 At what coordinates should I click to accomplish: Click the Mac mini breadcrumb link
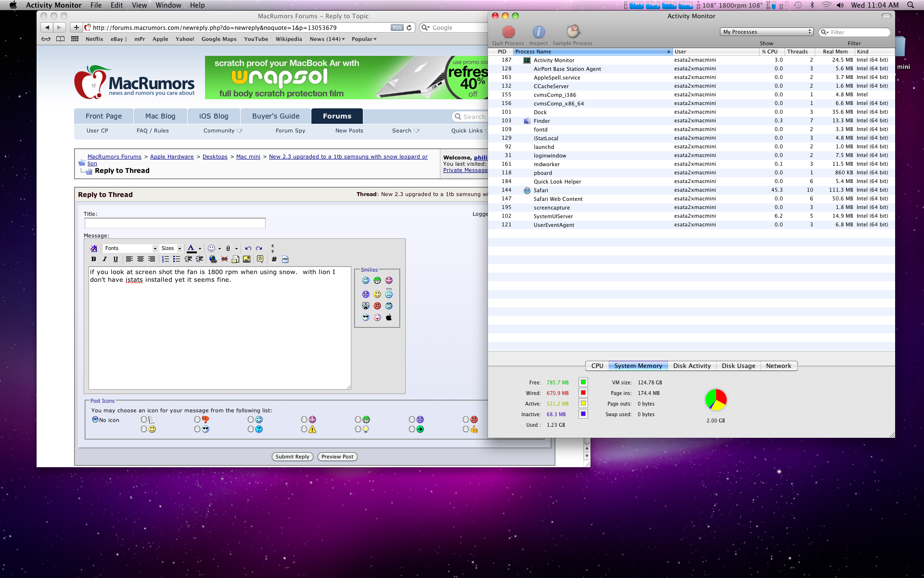(248, 157)
